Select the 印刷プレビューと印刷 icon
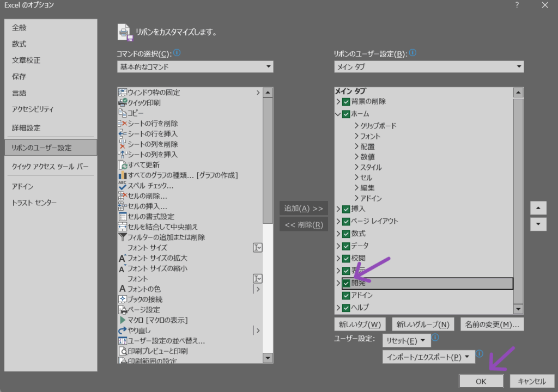 [122, 351]
